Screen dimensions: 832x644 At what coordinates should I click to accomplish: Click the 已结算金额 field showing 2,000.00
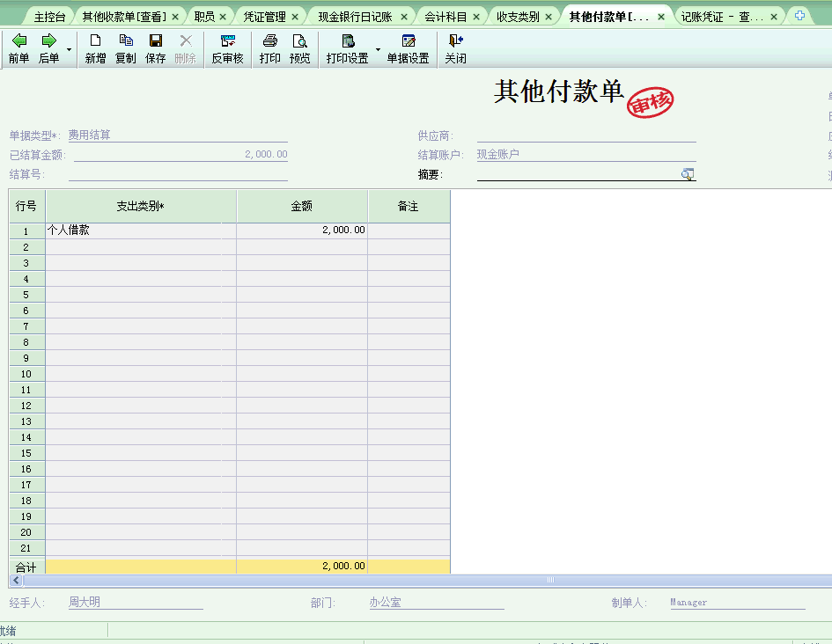pyautogui.click(x=180, y=154)
